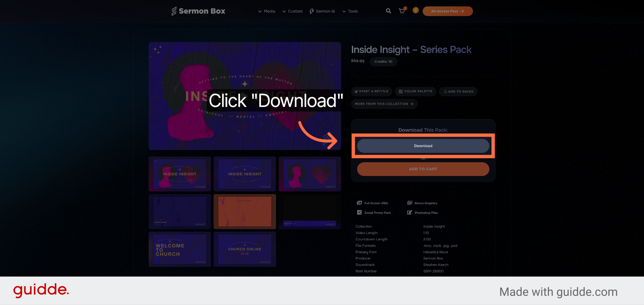Open the Tools dropdown menu

[350, 11]
